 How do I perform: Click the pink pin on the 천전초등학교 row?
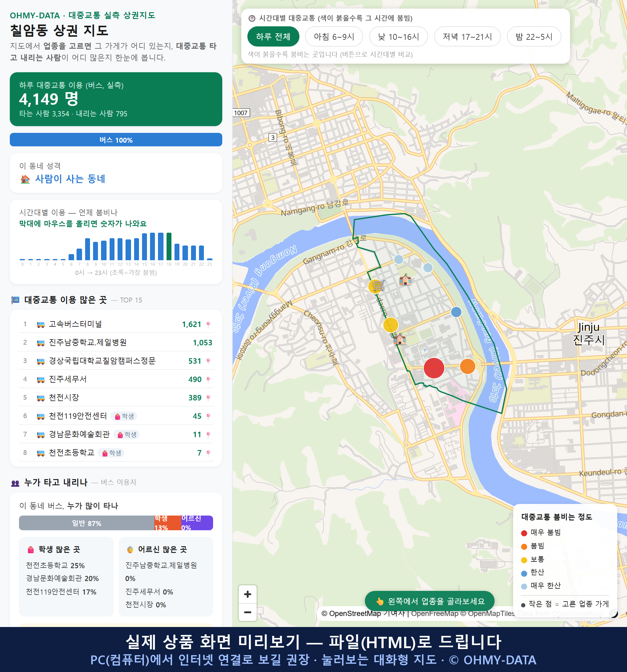tap(208, 453)
